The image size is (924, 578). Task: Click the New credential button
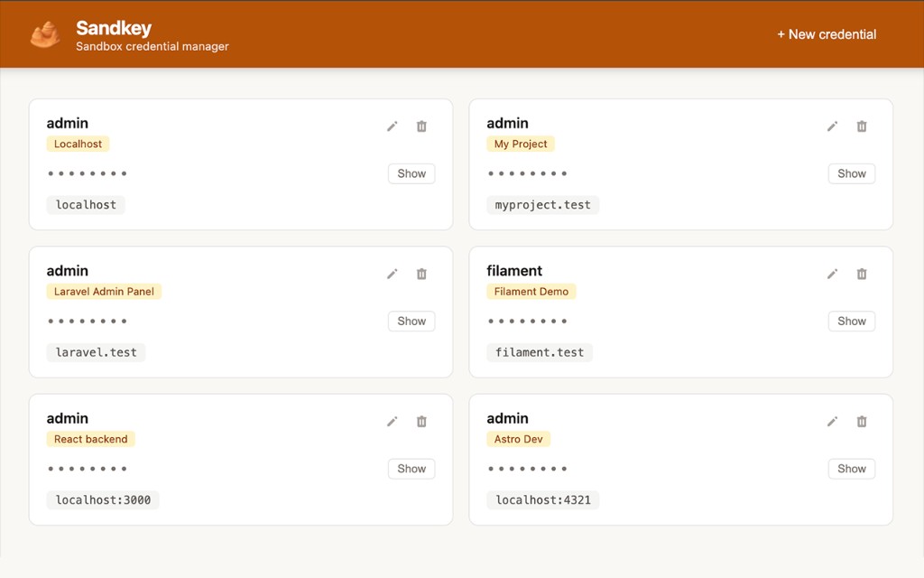827,34
